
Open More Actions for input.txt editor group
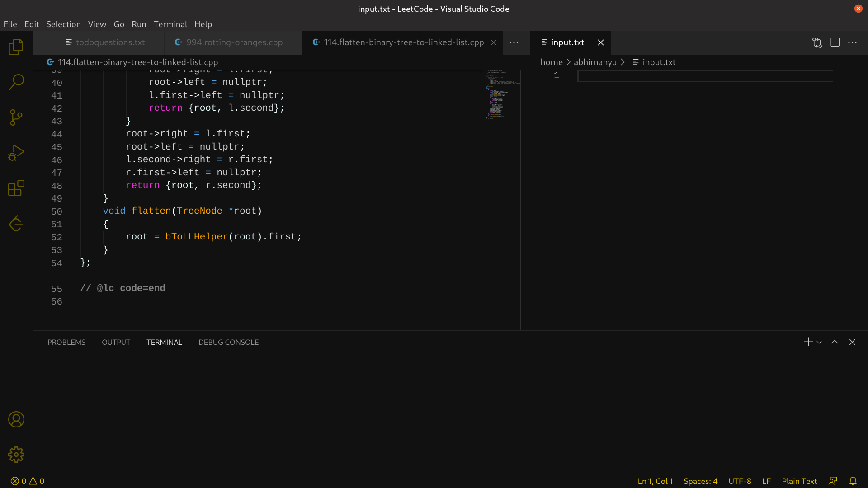pos(853,42)
